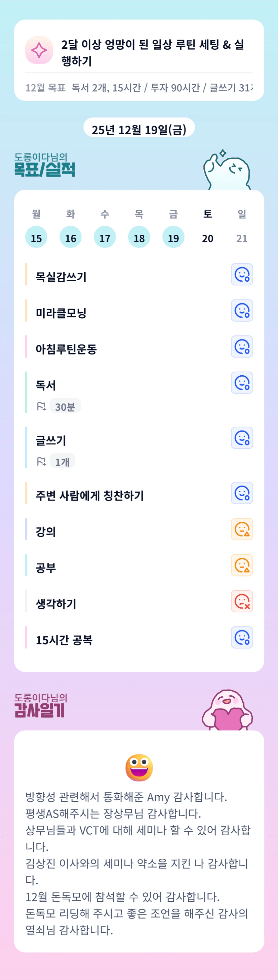The height and width of the screenshot is (980, 278).
Task: Click the red failed face icon for 생각하기
Action: pos(242,602)
